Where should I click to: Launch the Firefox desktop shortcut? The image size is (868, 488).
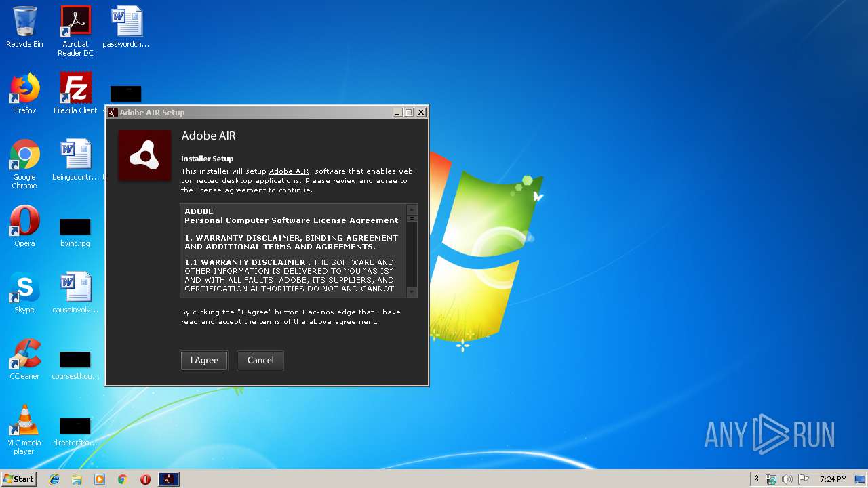tap(24, 94)
